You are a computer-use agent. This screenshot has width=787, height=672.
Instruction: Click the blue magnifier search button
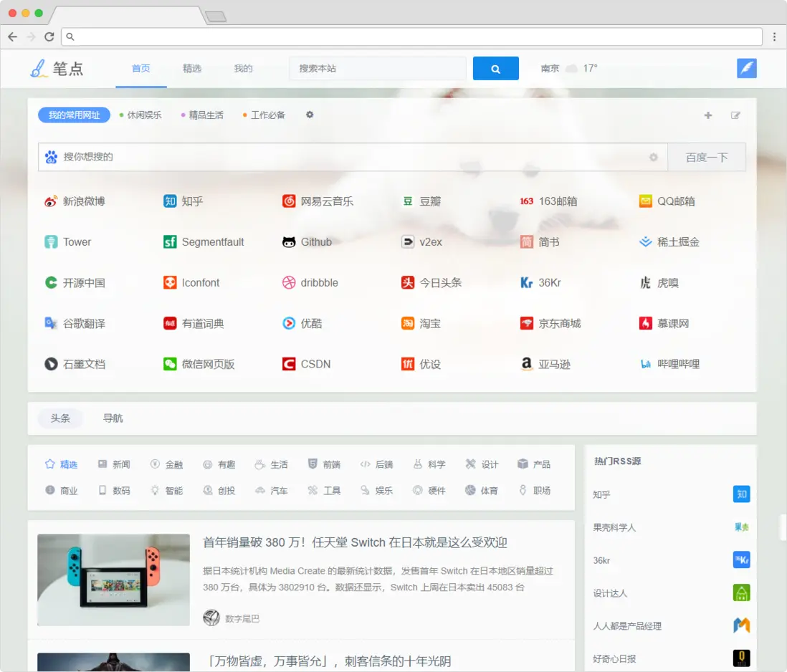[x=496, y=68]
